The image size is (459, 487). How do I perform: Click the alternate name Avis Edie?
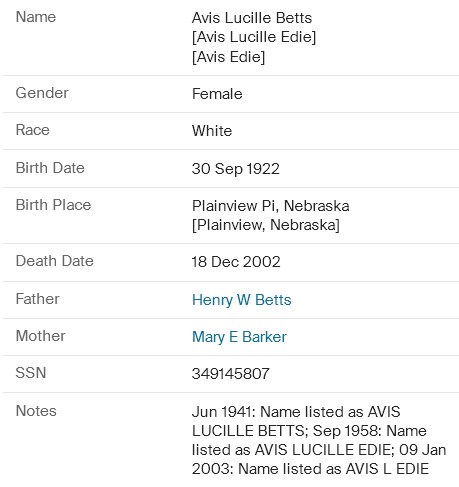click(x=228, y=57)
